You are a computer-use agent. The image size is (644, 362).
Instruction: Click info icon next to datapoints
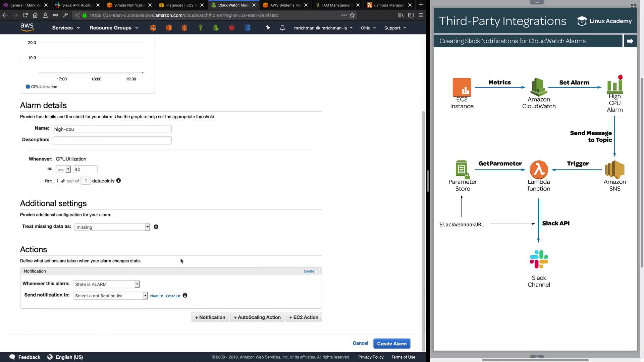(x=118, y=181)
